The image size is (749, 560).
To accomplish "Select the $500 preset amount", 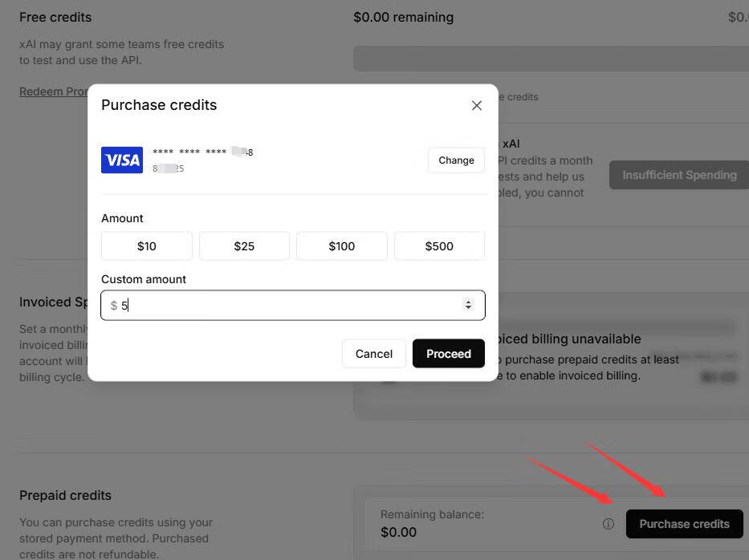I will tap(439, 246).
